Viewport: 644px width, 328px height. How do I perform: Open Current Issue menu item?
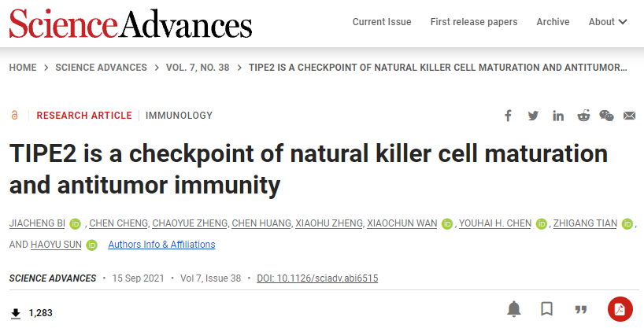(x=382, y=22)
